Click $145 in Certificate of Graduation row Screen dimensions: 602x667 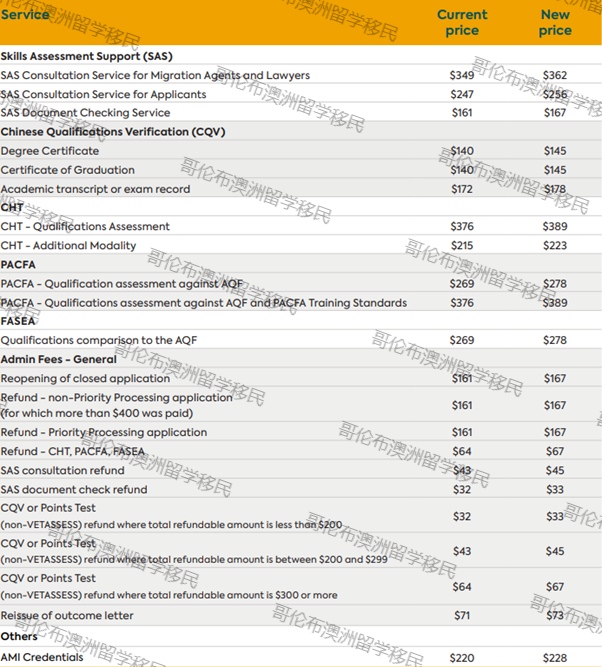(x=555, y=170)
